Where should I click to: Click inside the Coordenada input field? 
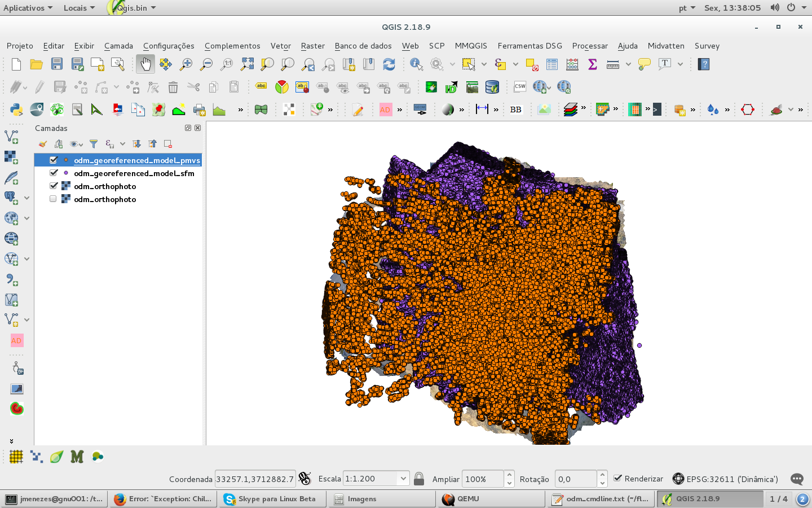pyautogui.click(x=254, y=479)
